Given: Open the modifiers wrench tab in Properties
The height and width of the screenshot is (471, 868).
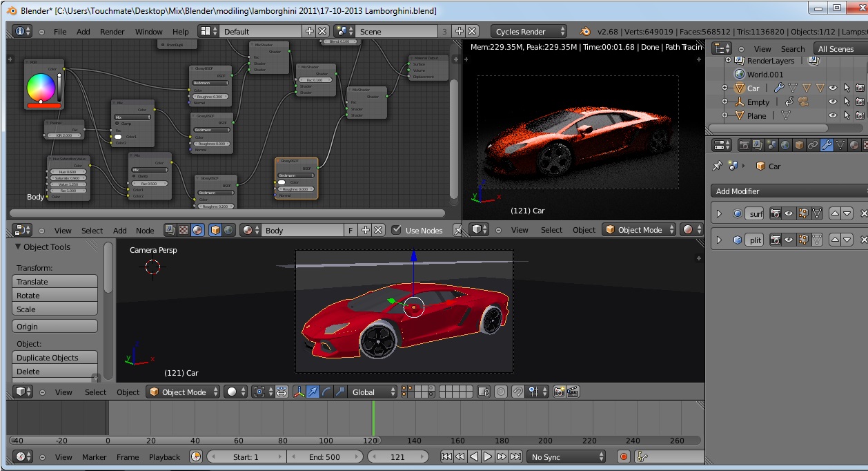Looking at the screenshot, I should [x=827, y=145].
